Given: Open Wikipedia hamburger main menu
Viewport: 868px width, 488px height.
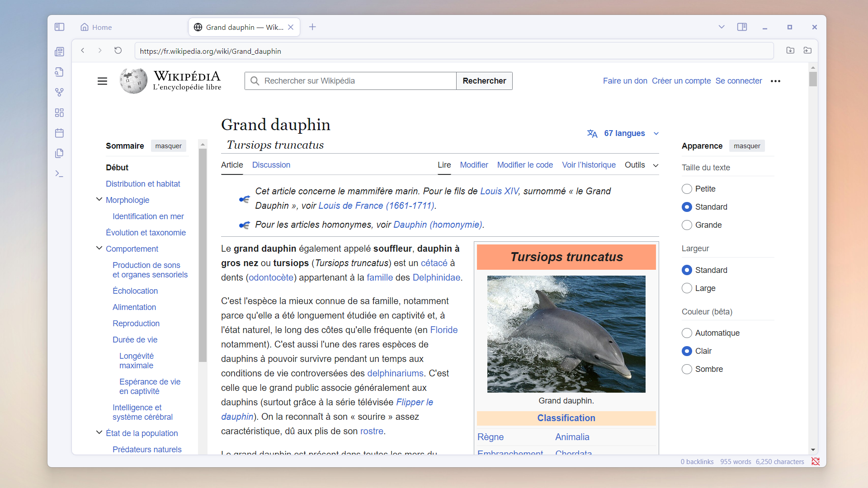Looking at the screenshot, I should click(102, 81).
